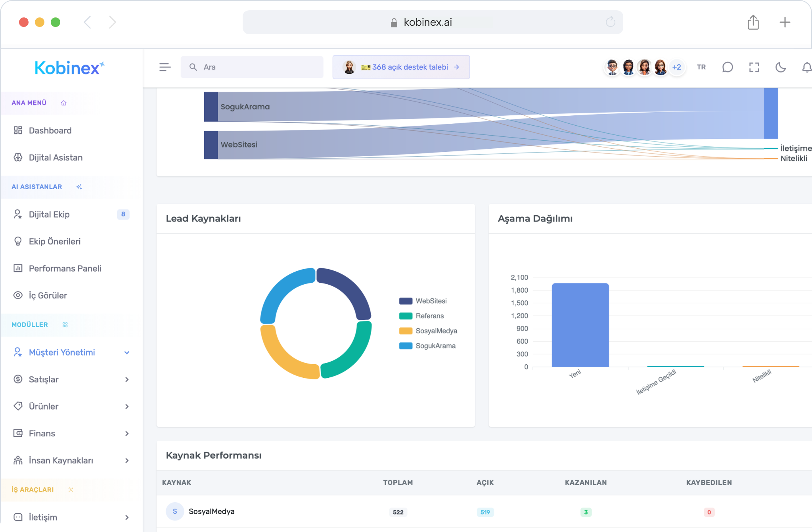Click the 519 open leads badge
The image size is (812, 532).
[485, 512]
